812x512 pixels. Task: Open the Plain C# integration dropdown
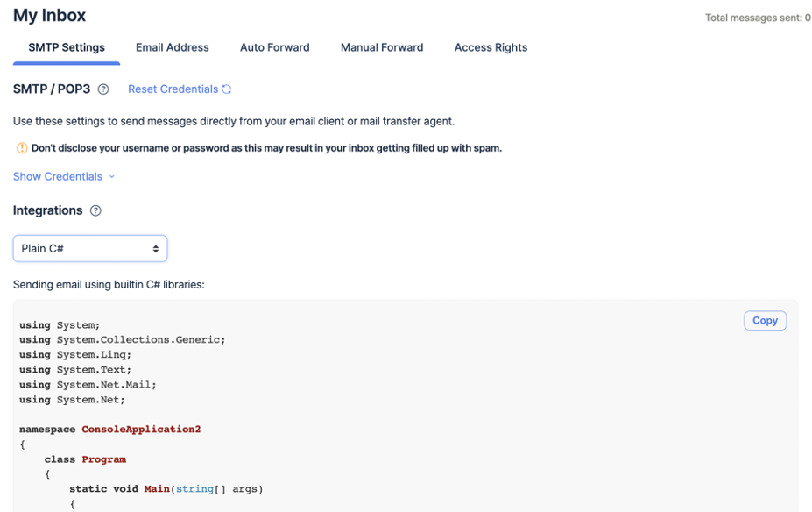coord(89,248)
